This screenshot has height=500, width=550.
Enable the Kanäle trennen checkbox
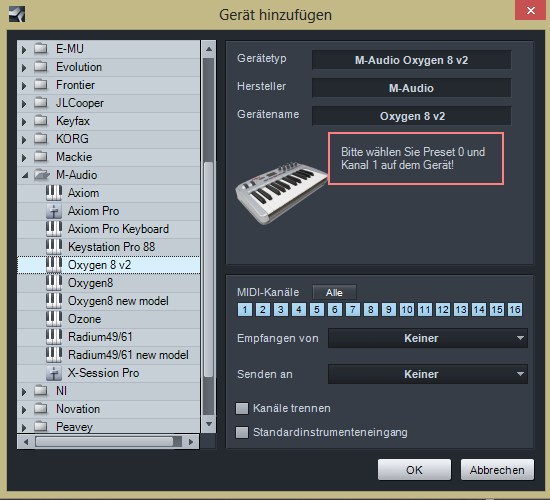point(242,408)
